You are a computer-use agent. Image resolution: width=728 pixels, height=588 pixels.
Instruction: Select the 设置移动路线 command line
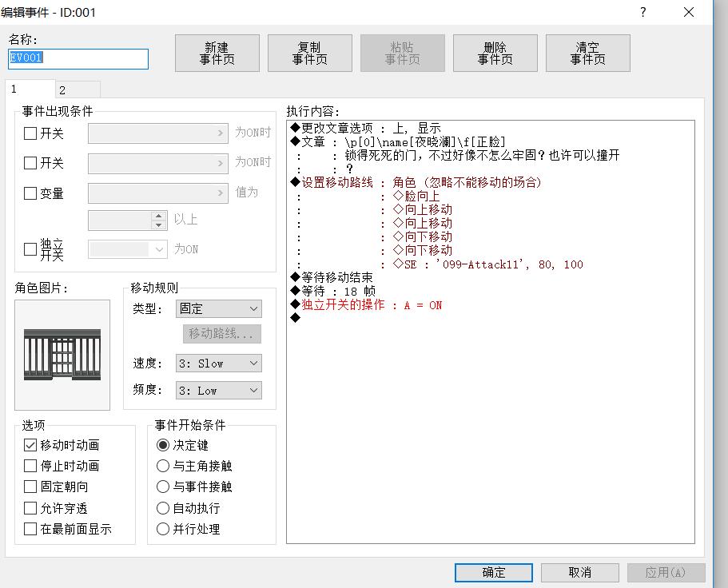(x=416, y=182)
